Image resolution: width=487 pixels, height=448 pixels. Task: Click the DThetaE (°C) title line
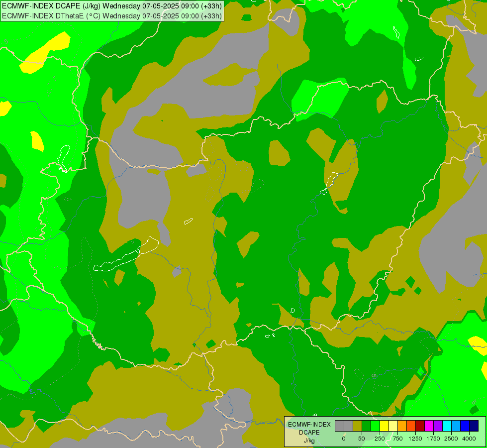coord(112,15)
